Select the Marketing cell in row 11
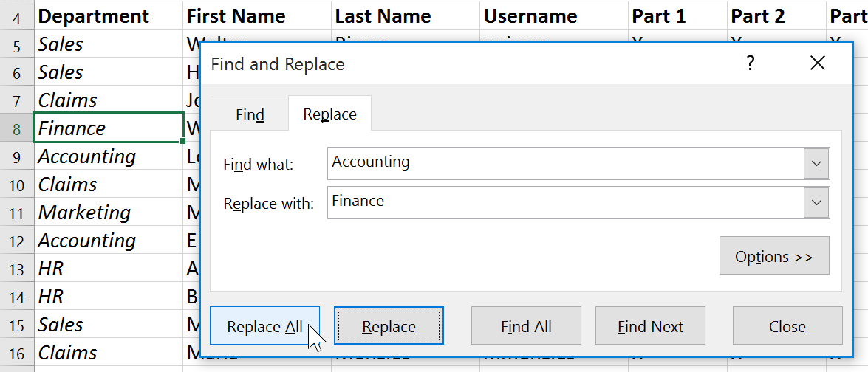This screenshot has width=868, height=372. 108,213
